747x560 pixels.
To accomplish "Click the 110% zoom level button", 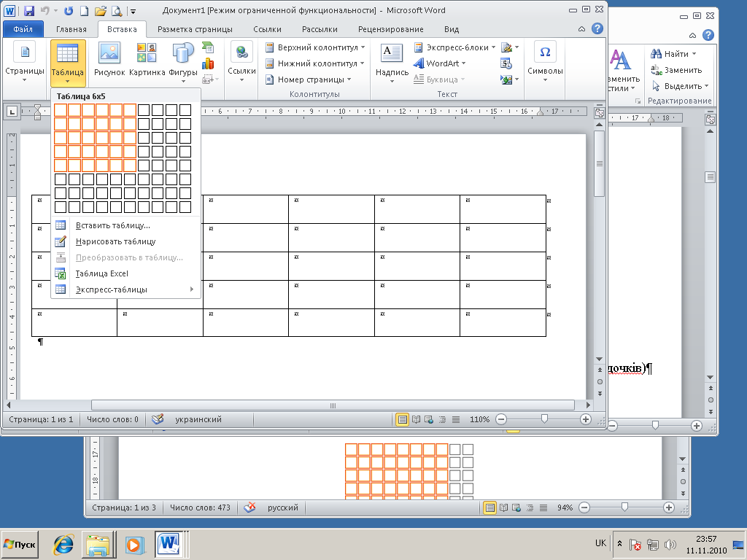I will (x=479, y=419).
